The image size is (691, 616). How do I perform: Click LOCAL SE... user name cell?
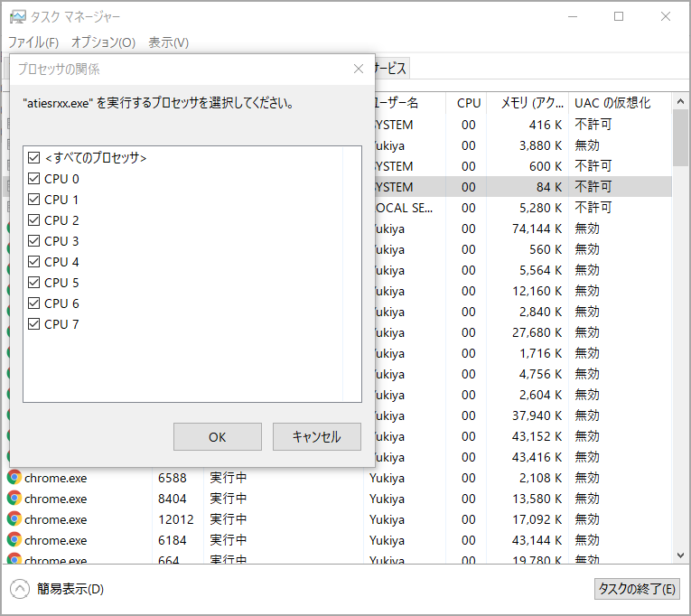pyautogui.click(x=404, y=208)
